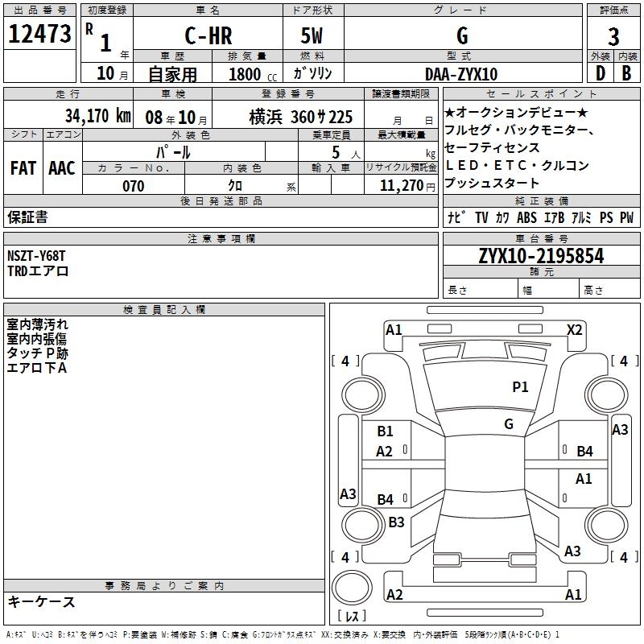Select the fuel type ガソリン
644x644 pixels.
[312, 73]
